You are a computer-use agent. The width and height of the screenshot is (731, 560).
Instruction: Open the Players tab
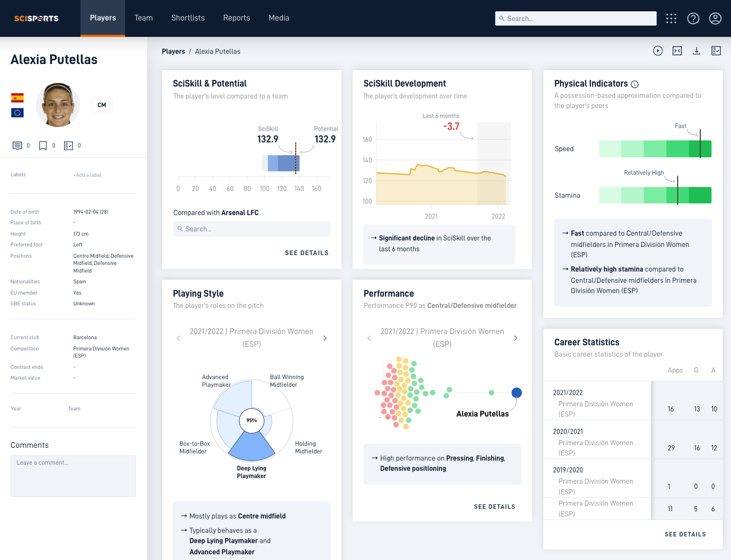coord(103,18)
